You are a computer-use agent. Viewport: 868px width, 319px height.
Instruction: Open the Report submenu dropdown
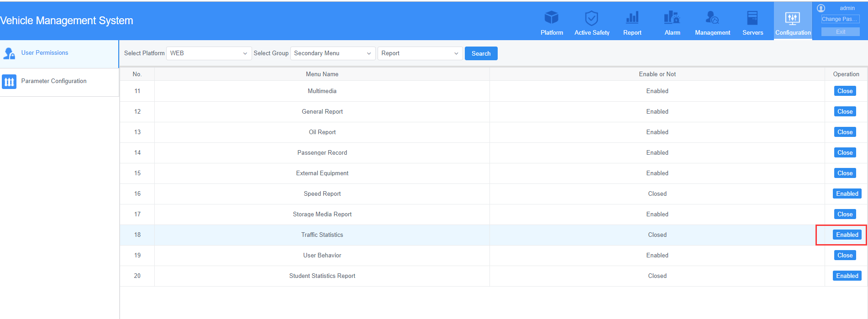pos(420,53)
